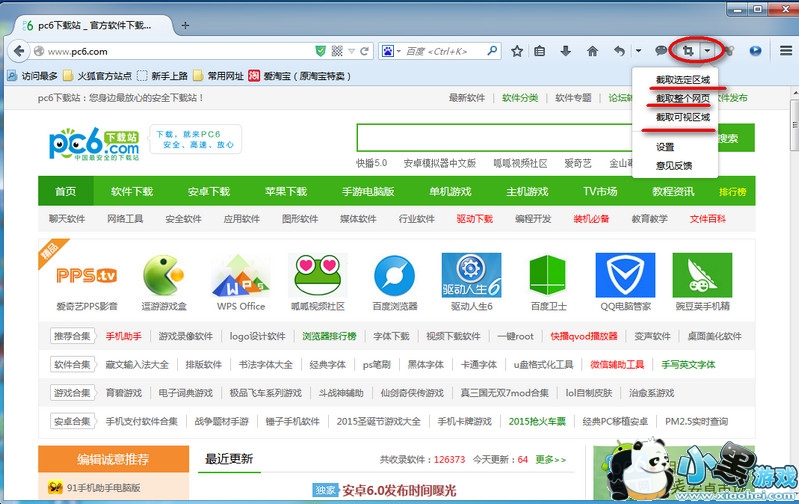Click the browser address bar URL field

(x=178, y=51)
